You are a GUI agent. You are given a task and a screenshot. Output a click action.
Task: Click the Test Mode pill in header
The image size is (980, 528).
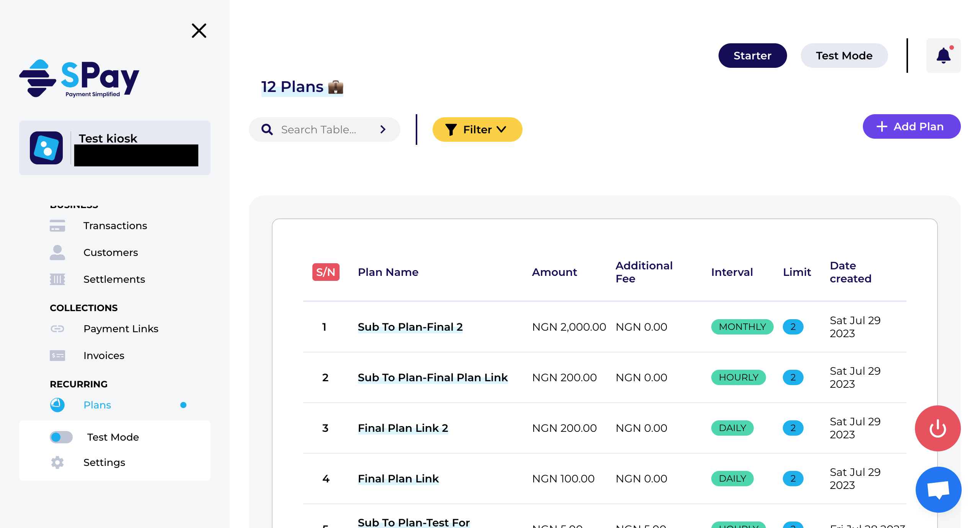[x=844, y=56]
